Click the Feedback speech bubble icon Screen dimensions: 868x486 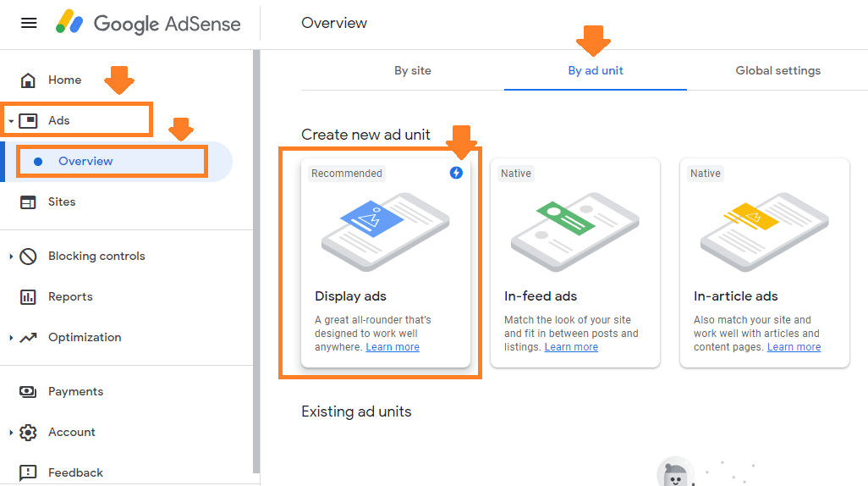pyautogui.click(x=28, y=472)
